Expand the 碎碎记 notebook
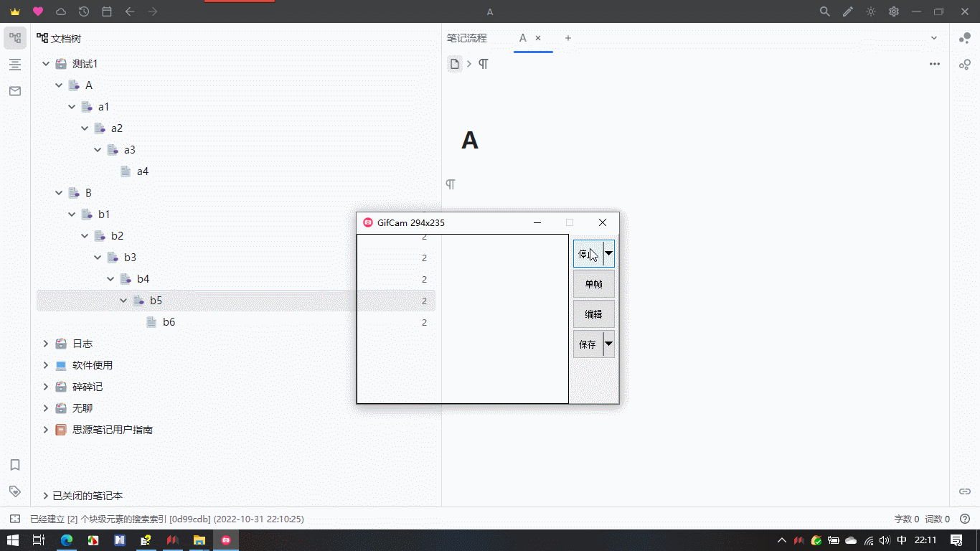The height and width of the screenshot is (551, 980). [46, 387]
